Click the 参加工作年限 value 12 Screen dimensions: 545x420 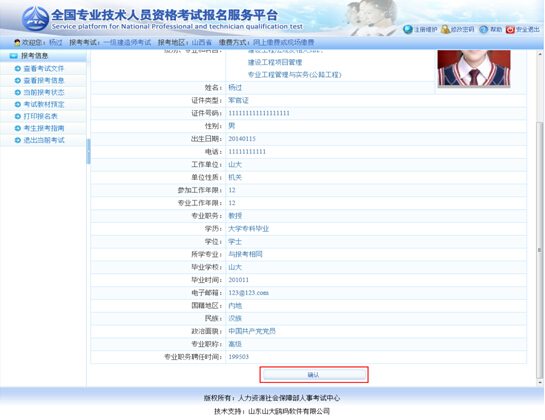tap(232, 190)
